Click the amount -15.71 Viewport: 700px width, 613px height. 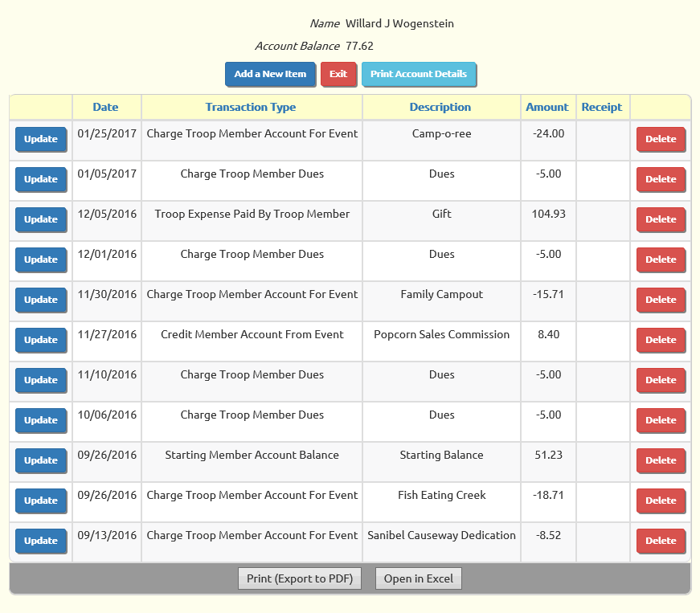click(x=548, y=295)
